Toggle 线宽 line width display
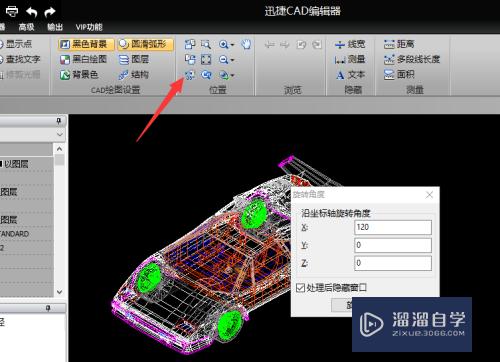This screenshot has height=362, width=500. coord(350,44)
